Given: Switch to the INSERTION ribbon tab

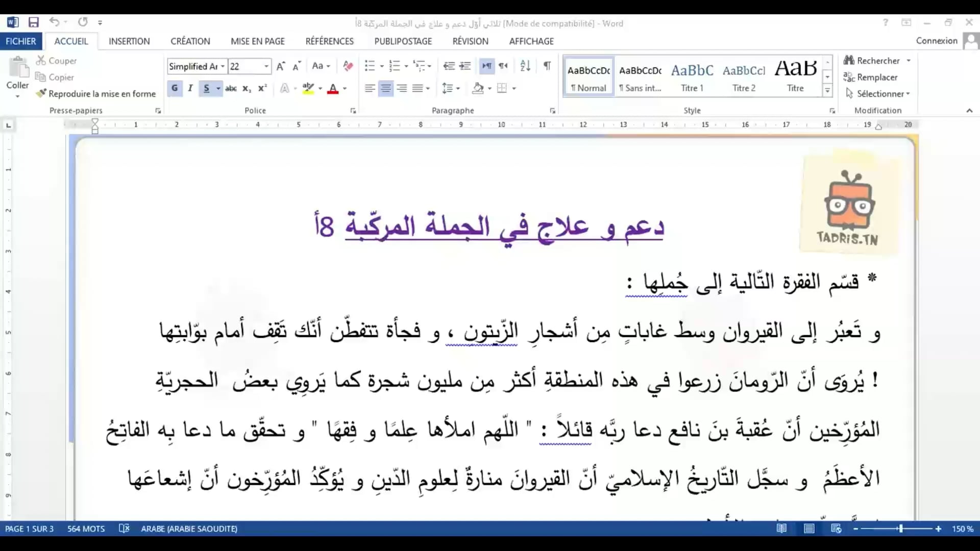Looking at the screenshot, I should [x=129, y=41].
